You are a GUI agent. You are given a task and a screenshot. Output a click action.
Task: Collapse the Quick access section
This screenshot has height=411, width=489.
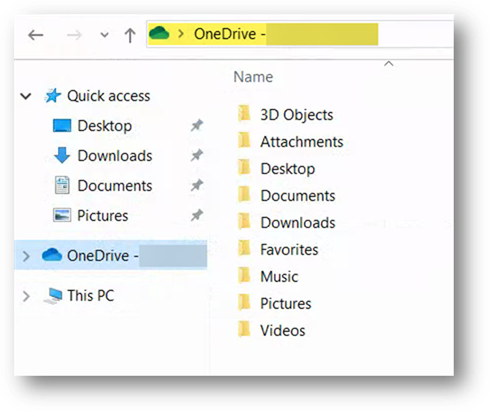coord(26,96)
